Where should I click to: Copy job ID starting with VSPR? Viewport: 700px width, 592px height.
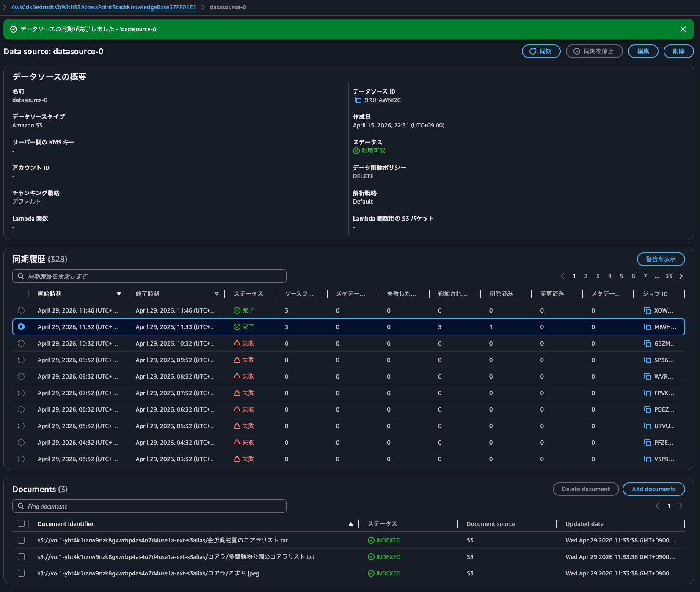click(x=647, y=459)
